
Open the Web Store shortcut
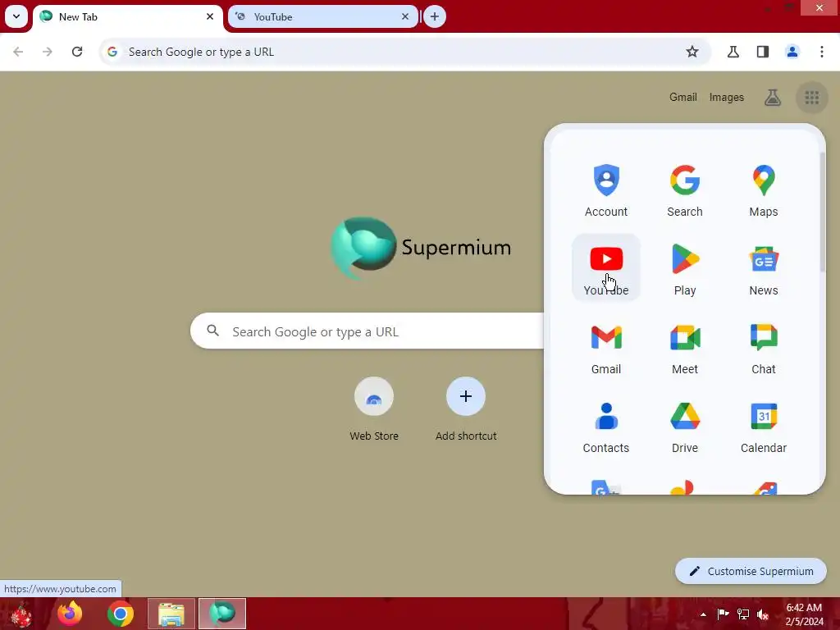point(374,410)
